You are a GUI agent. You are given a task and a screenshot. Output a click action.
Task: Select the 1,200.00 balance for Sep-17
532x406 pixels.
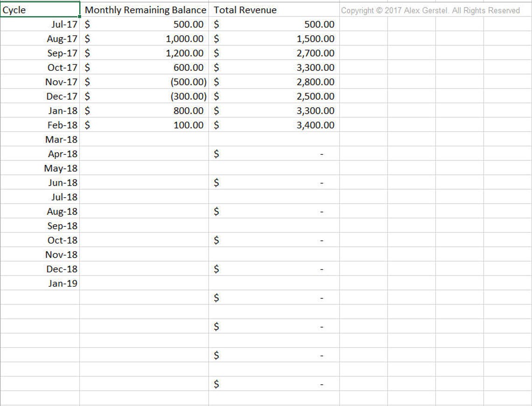pyautogui.click(x=145, y=53)
